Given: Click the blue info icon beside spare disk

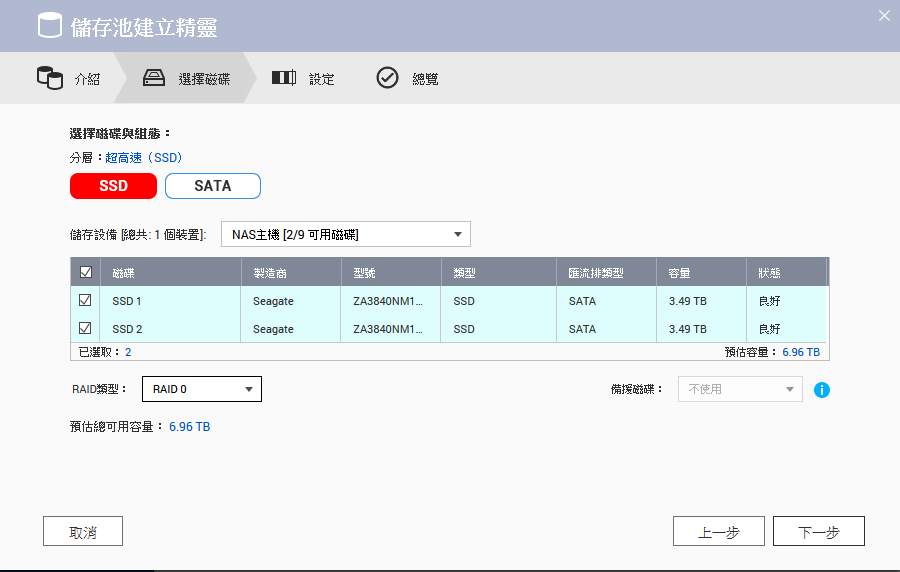Looking at the screenshot, I should tap(822, 389).
